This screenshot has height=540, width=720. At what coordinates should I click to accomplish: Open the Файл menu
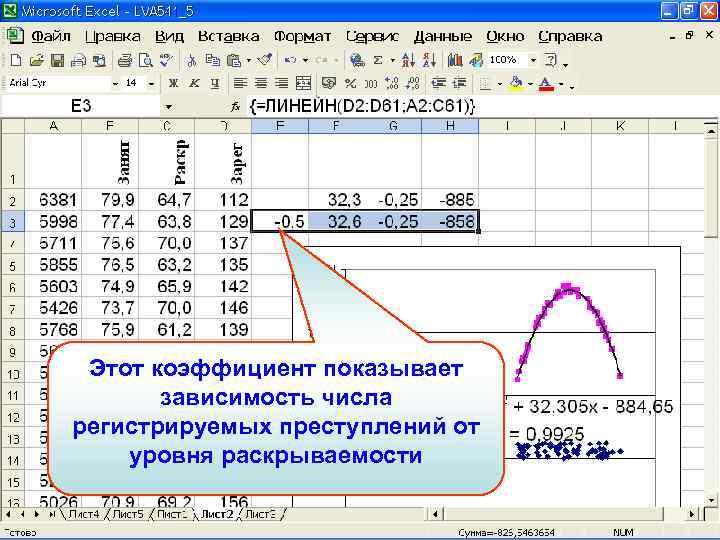click(51, 36)
